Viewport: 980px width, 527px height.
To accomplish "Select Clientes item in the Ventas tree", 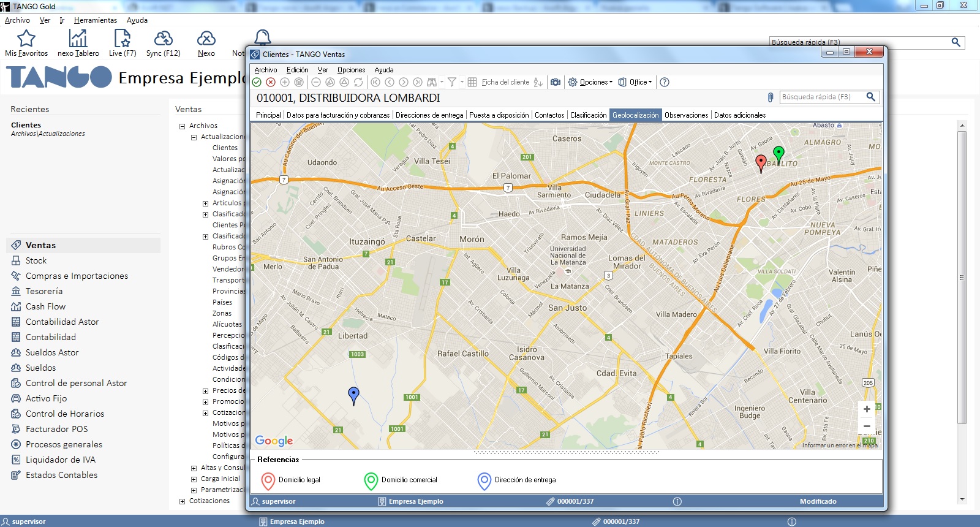I will tap(225, 148).
